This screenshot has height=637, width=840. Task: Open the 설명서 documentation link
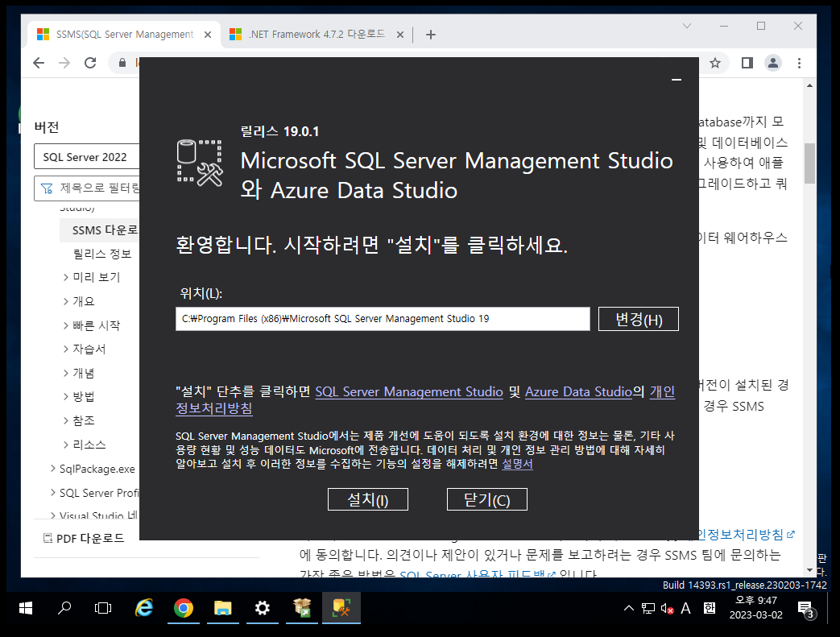tap(517, 463)
